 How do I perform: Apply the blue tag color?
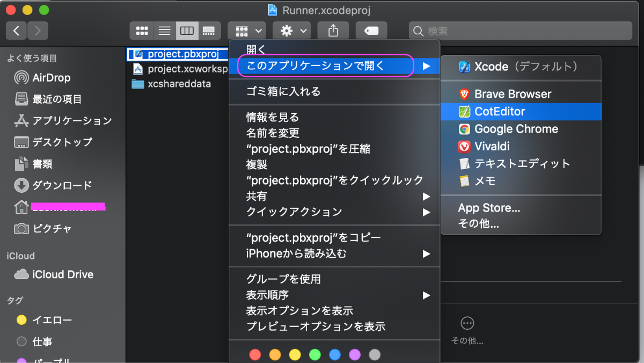[x=334, y=354]
